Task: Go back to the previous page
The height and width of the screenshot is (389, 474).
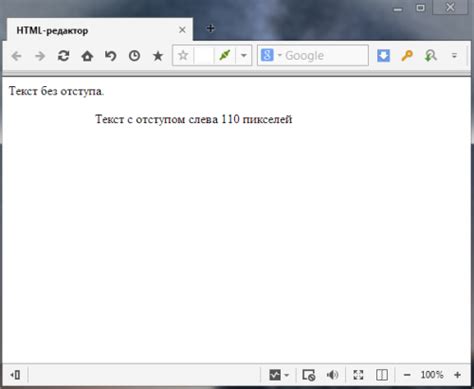Action: 16,56
